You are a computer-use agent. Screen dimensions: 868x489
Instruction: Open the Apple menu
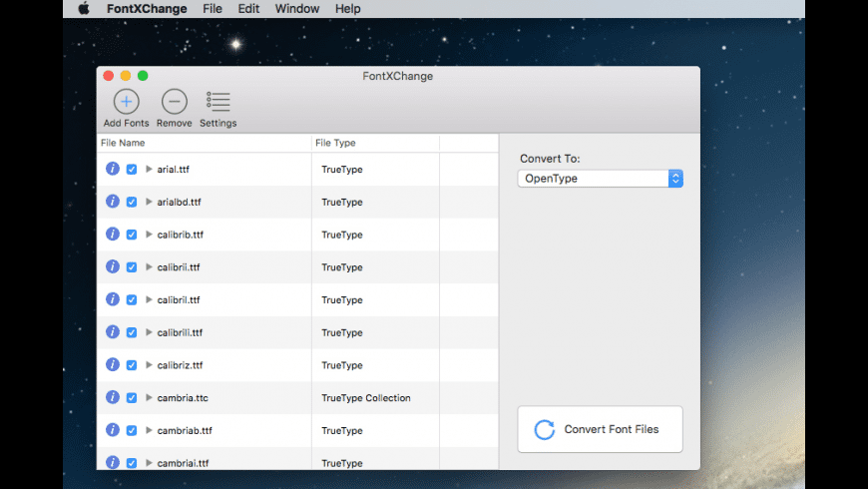[x=84, y=9]
